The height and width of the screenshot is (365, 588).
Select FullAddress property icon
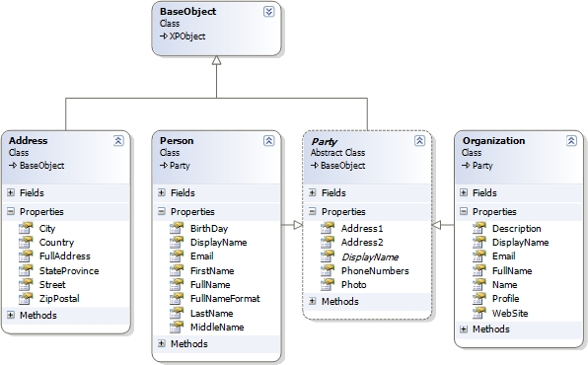pyautogui.click(x=26, y=255)
